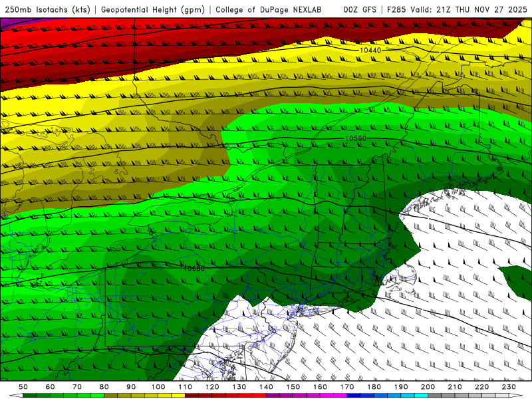Select the darkest green swatch below 50
Viewport: 532px width, 399px height.
(x=30, y=396)
